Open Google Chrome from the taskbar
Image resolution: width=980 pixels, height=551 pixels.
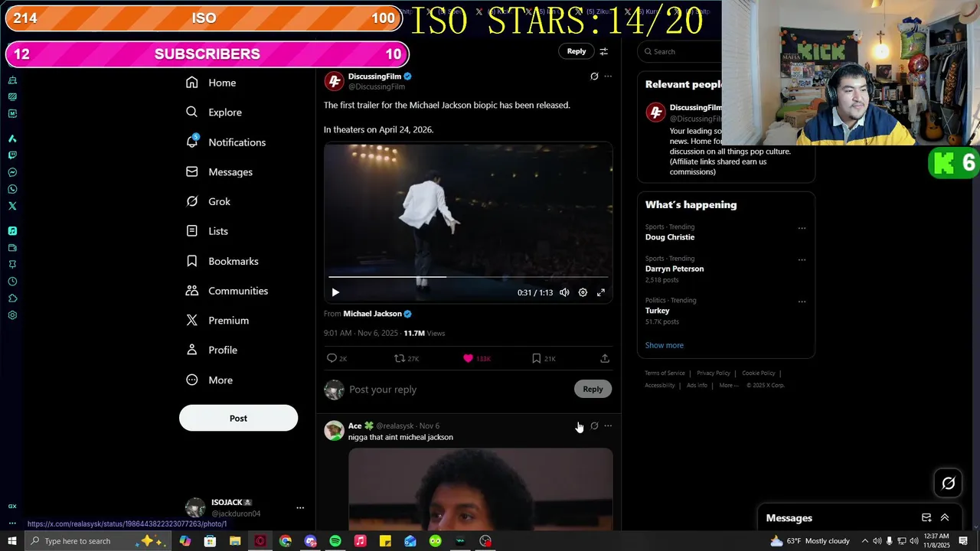285,541
